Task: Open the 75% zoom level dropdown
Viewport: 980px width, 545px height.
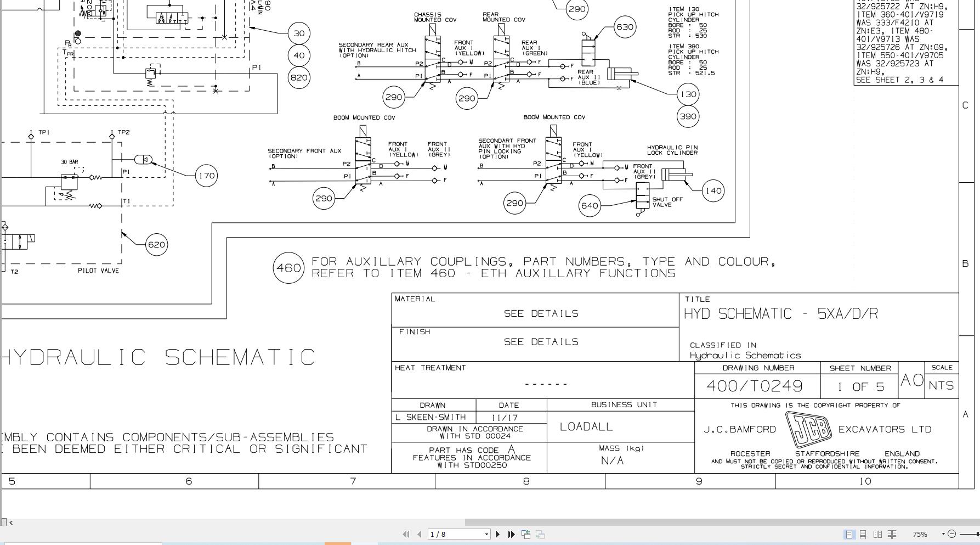Action: tap(943, 534)
